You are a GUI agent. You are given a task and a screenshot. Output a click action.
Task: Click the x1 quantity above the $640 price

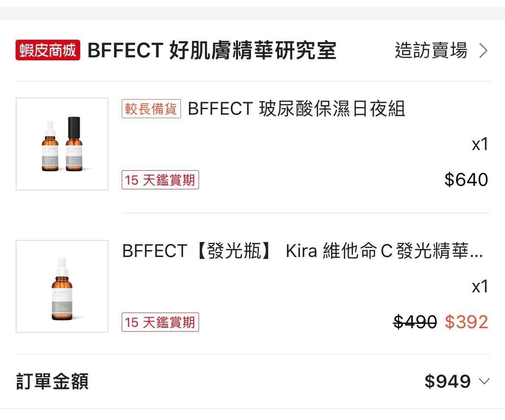[x=480, y=144]
